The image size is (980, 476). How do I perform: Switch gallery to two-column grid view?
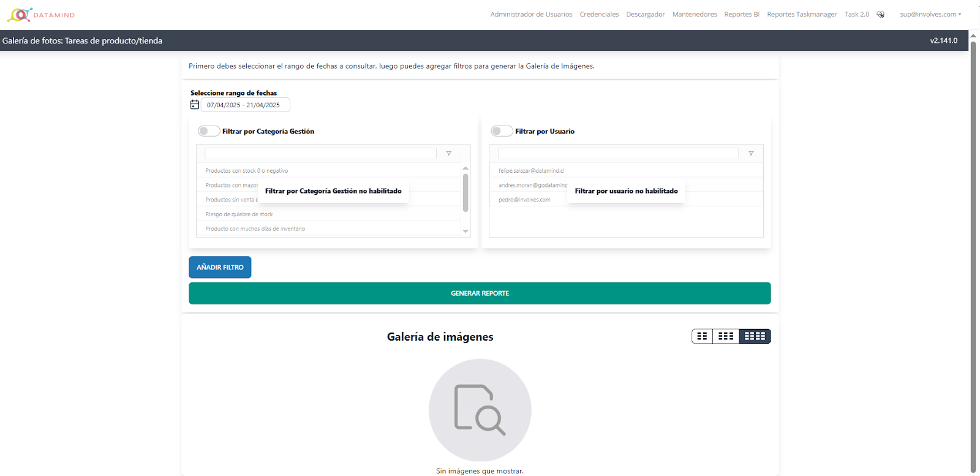(x=702, y=336)
